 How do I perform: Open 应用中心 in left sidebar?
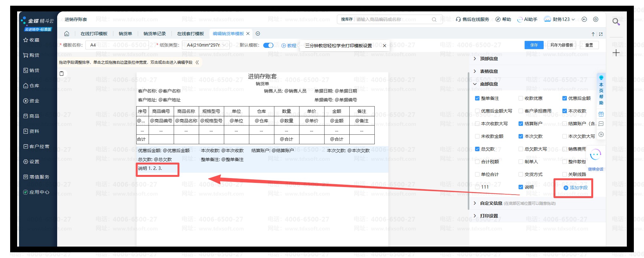36,192
